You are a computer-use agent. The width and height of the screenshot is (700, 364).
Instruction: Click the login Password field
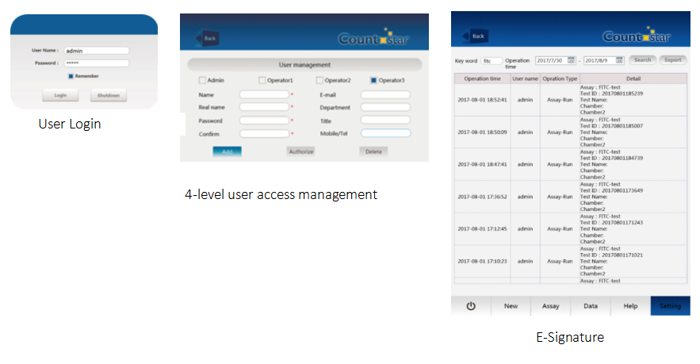click(96, 63)
